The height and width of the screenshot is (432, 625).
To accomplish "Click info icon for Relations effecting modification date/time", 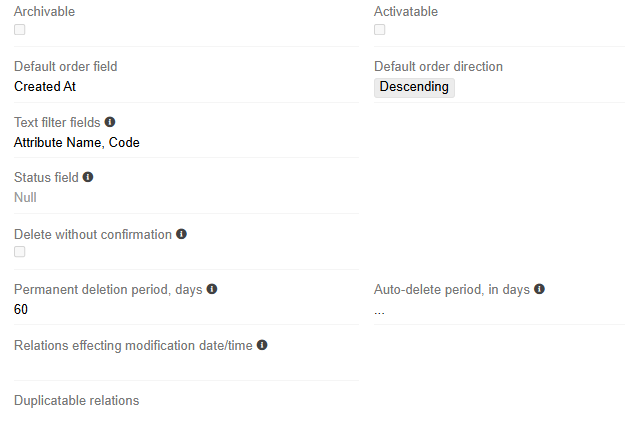I will pyautogui.click(x=262, y=345).
